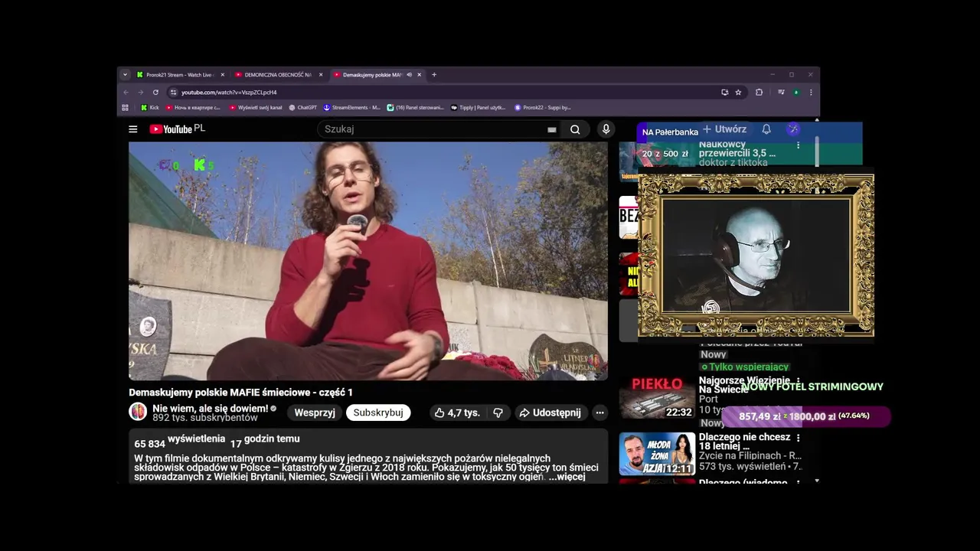This screenshot has height=551, width=980.
Task: Open channel avatar of Nie wiem, ale się dowiem!
Action: tap(138, 412)
